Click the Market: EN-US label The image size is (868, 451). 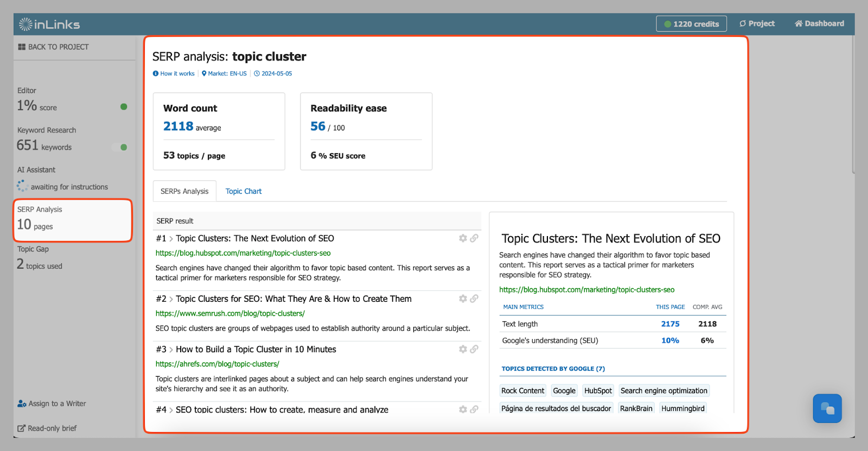(227, 74)
